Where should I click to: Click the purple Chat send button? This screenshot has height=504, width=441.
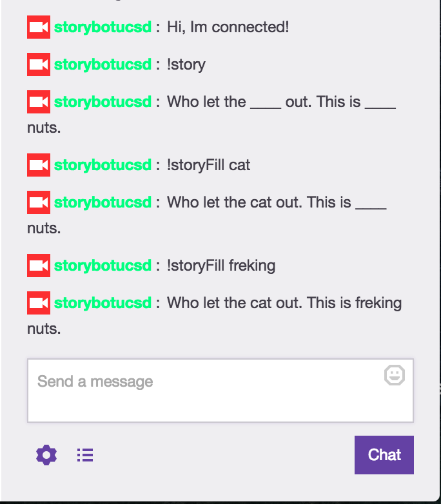coord(384,455)
